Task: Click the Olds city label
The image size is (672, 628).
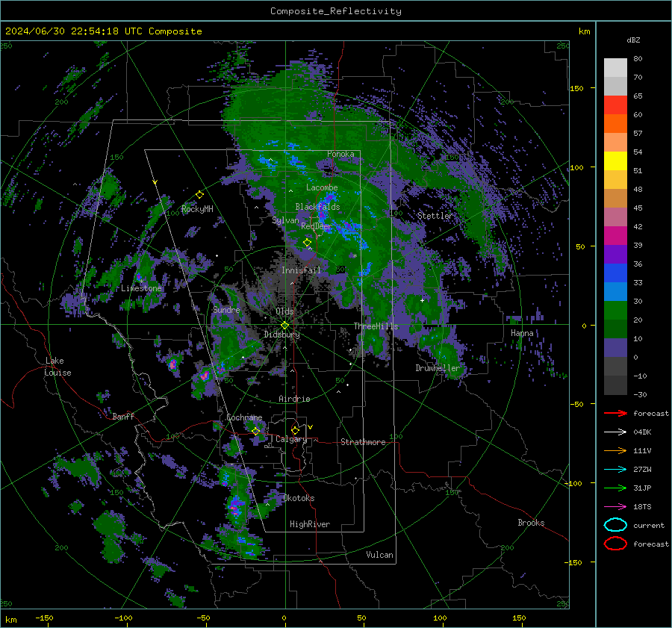Action: pos(284,311)
